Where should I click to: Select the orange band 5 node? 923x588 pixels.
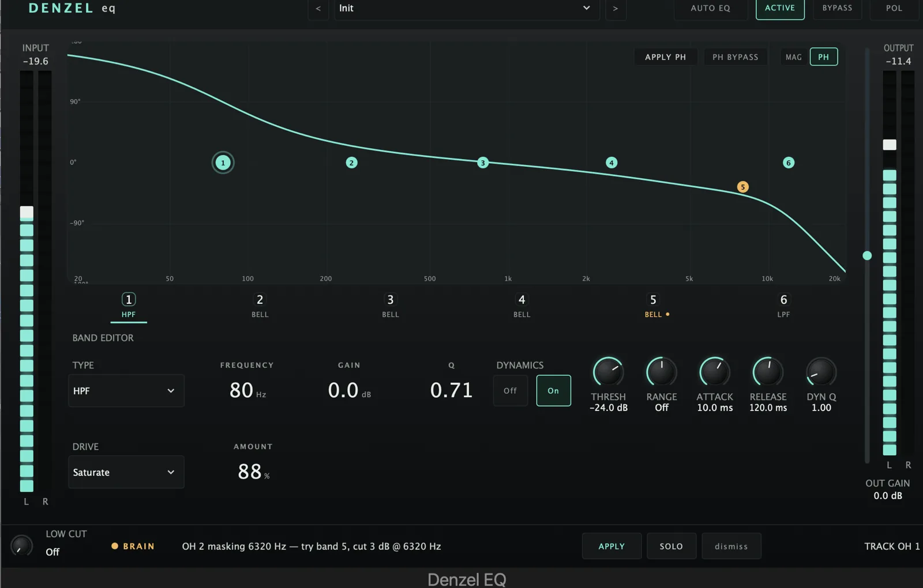click(x=743, y=187)
